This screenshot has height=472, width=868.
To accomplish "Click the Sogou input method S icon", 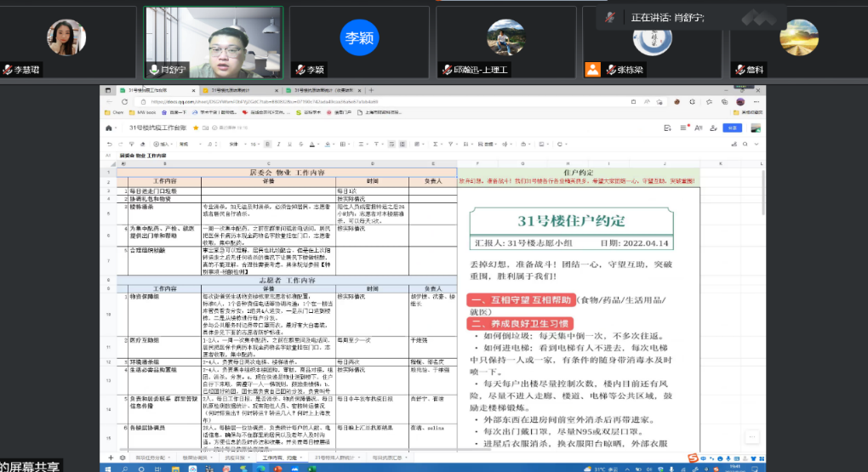I will [x=692, y=458].
